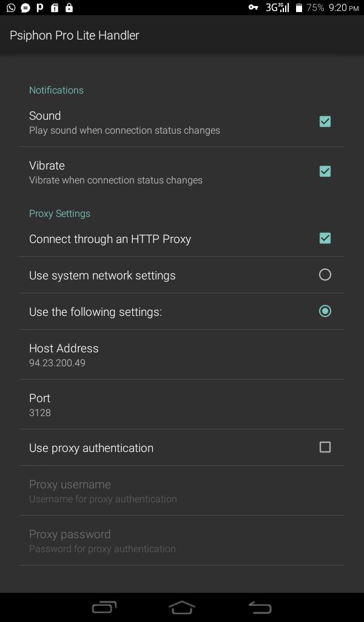The image size is (364, 622).
Task: Enable the Use proxy authentication checkbox
Action: (325, 448)
